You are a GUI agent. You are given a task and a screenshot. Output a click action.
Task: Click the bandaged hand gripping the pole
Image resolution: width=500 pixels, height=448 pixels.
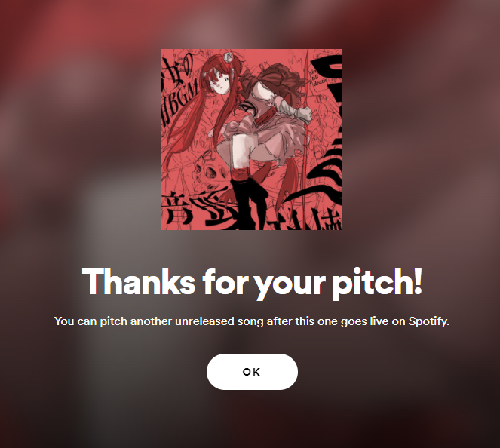(x=303, y=115)
